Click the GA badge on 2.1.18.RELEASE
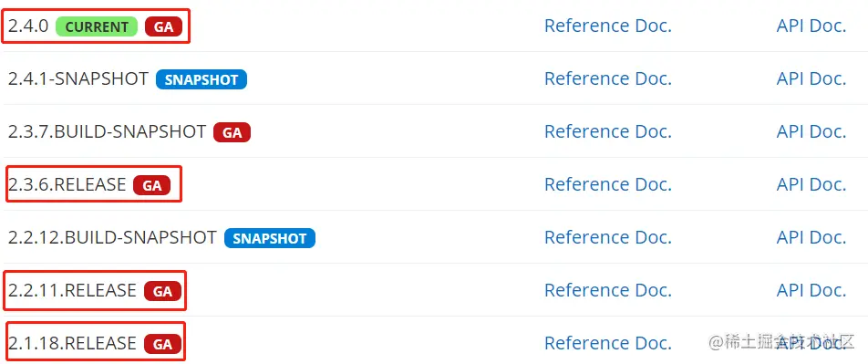868x364 pixels. (162, 344)
